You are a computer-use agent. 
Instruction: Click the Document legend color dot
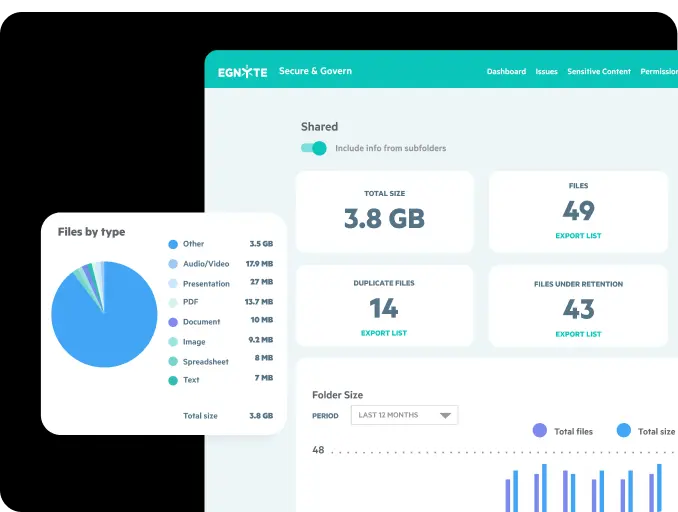pos(173,322)
